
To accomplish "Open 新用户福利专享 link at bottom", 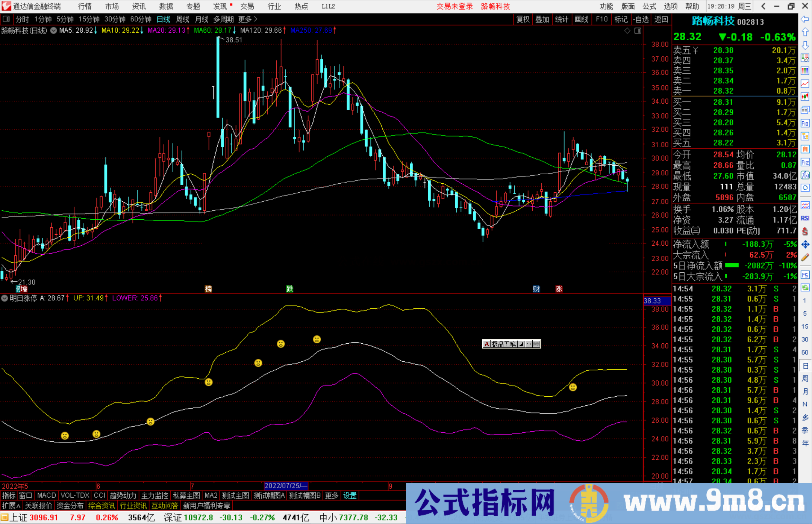I will 206,506.
